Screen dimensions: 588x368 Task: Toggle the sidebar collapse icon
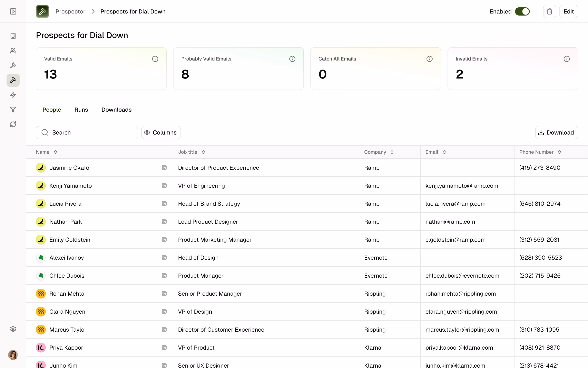coord(13,11)
